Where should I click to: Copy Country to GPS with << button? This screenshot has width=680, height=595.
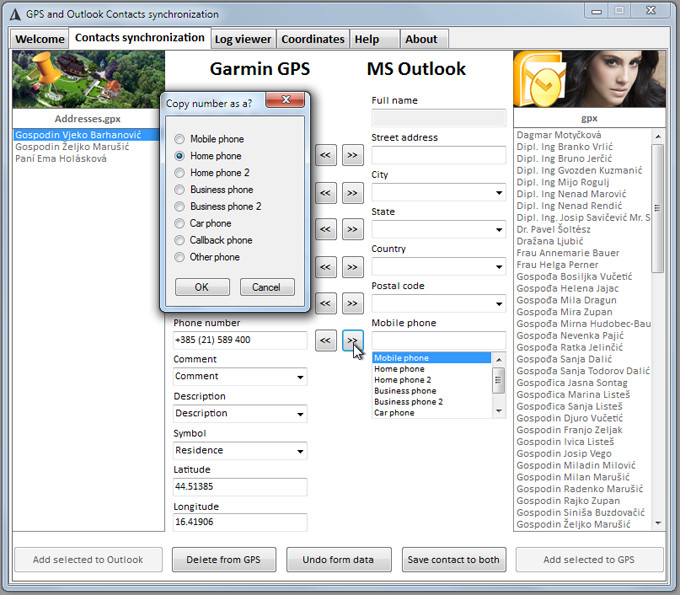coord(326,267)
